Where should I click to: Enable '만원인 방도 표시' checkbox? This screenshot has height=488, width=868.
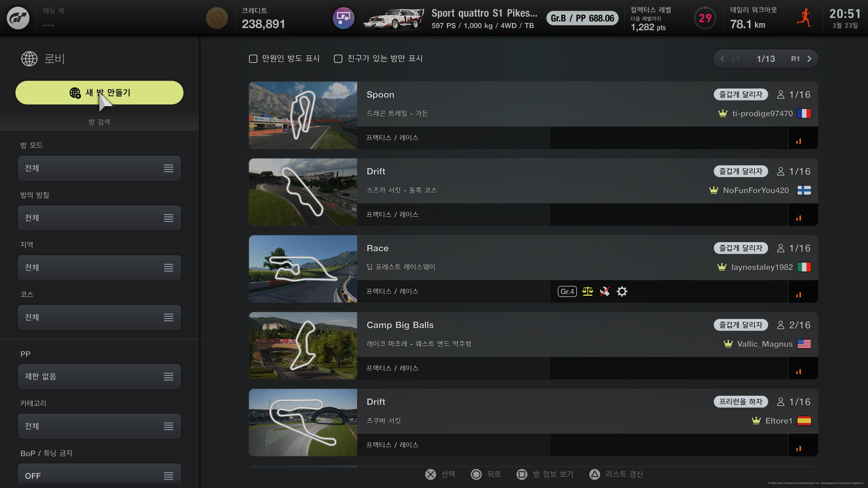coord(253,59)
